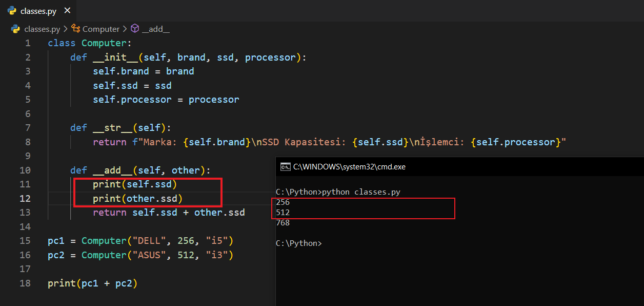Click the C:\Python> prompt at console bottom
The height and width of the screenshot is (306, 644).
click(x=298, y=243)
